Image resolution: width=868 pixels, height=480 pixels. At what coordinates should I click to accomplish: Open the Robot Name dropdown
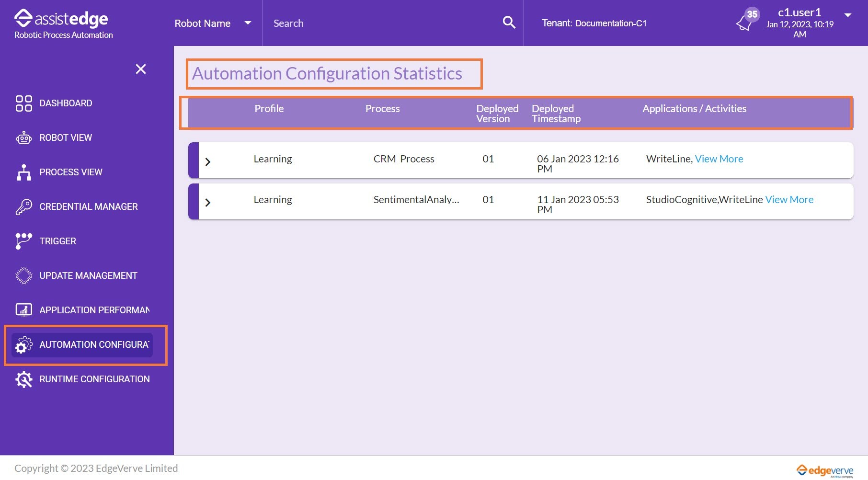(x=213, y=23)
